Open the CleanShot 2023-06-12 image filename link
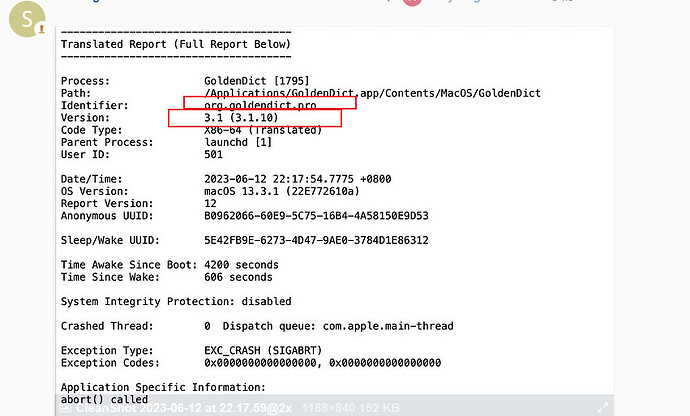 (x=184, y=408)
